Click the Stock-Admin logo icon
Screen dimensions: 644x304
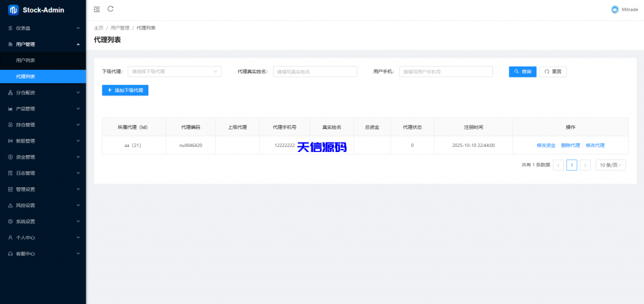pos(14,10)
